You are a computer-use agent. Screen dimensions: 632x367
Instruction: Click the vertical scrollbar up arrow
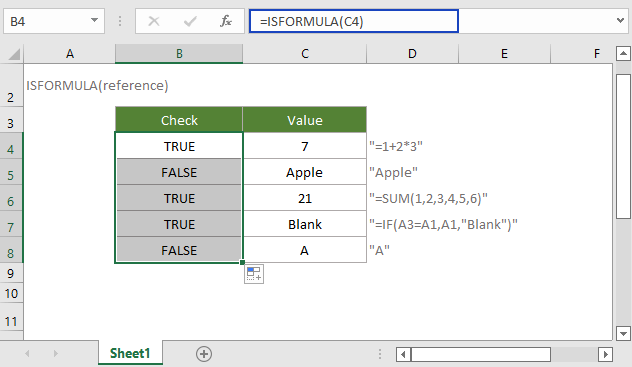click(x=623, y=53)
